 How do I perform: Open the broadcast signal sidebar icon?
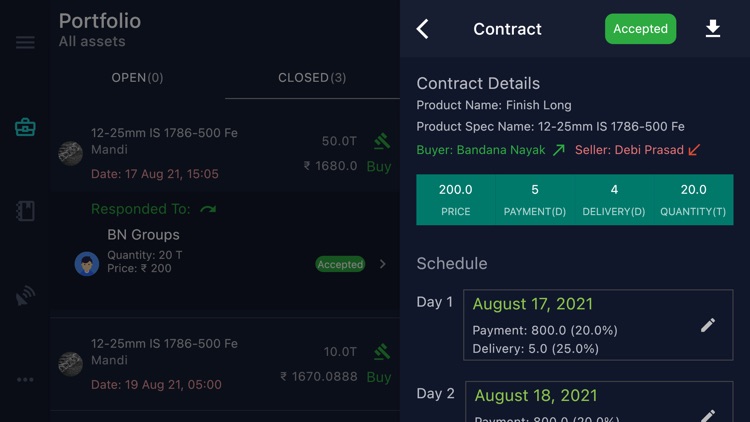click(25, 296)
